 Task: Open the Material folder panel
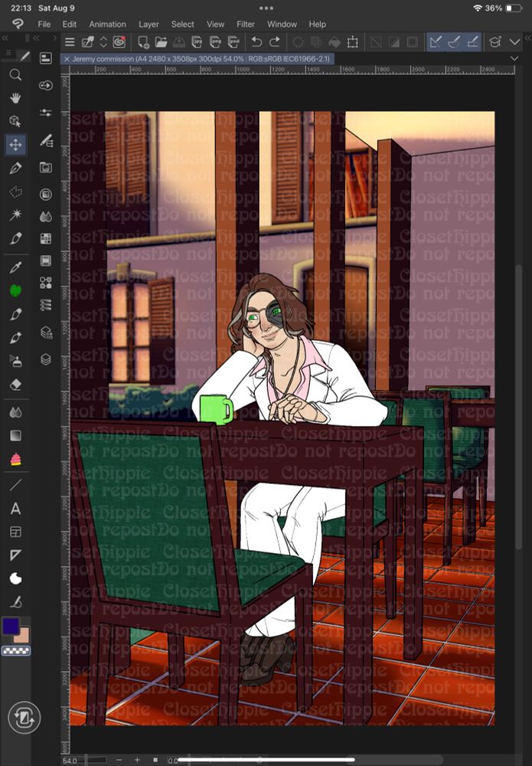(46, 168)
